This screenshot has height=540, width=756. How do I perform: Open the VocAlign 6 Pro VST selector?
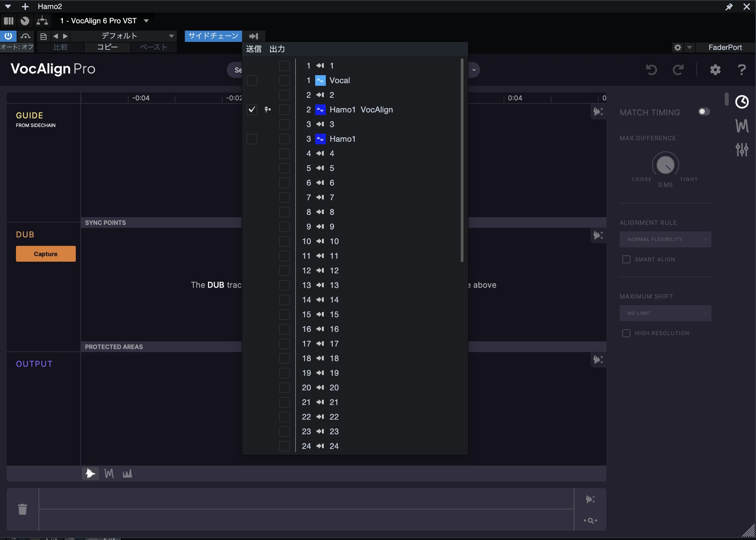(104, 21)
